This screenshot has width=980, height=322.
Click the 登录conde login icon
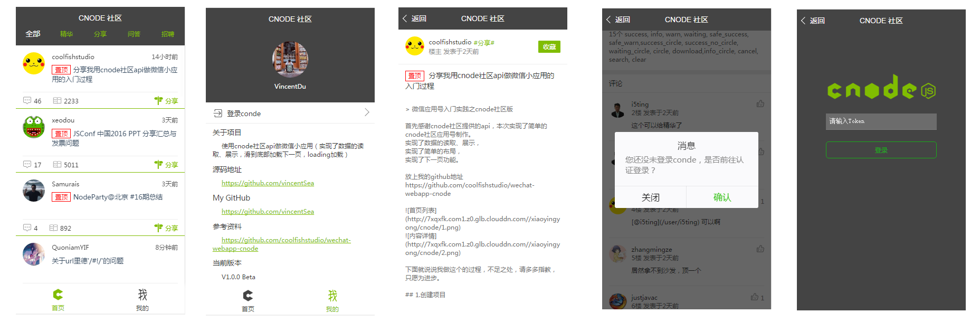pyautogui.click(x=218, y=113)
